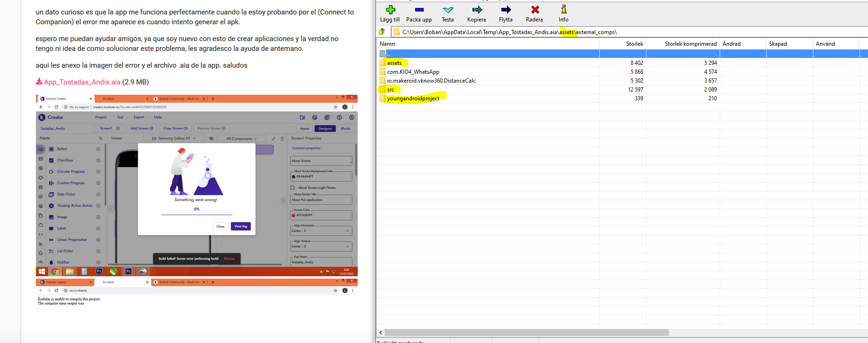Select the youngandroidproject folder row
Viewport: 868px width, 343px height.
click(622, 98)
